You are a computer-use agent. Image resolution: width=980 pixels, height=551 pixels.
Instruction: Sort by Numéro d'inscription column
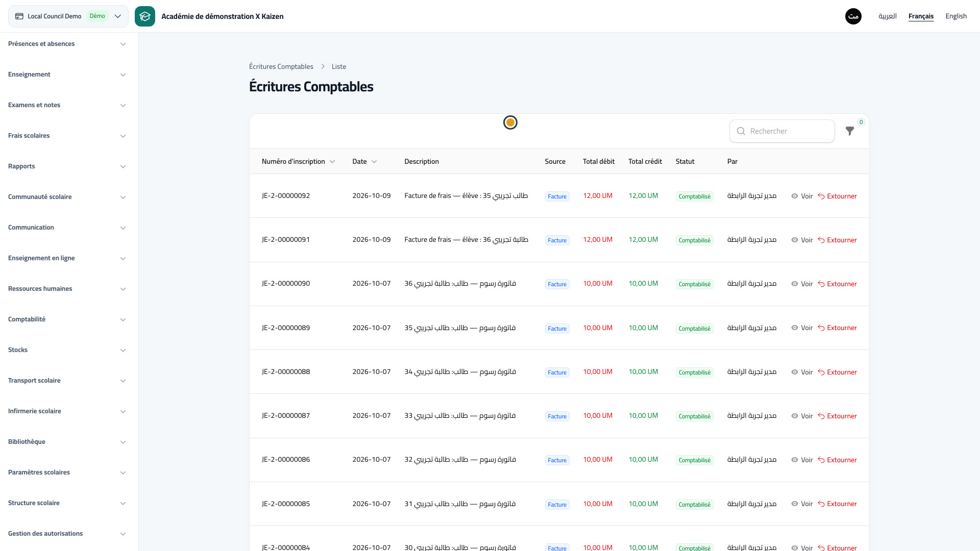[x=298, y=161]
